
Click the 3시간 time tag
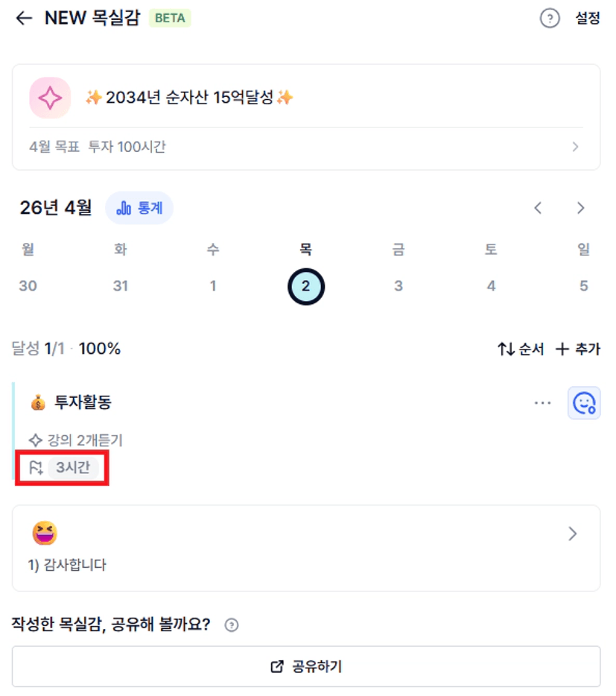[x=73, y=468]
